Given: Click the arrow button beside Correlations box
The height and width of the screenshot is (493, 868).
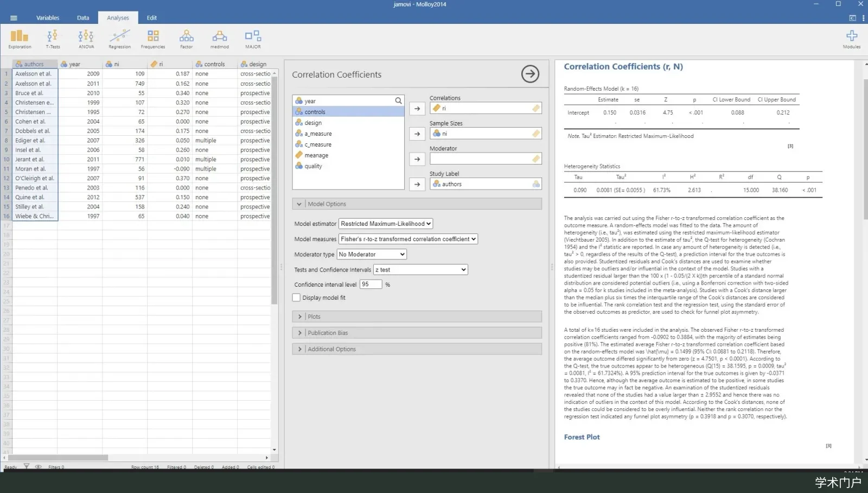Looking at the screenshot, I should (417, 109).
